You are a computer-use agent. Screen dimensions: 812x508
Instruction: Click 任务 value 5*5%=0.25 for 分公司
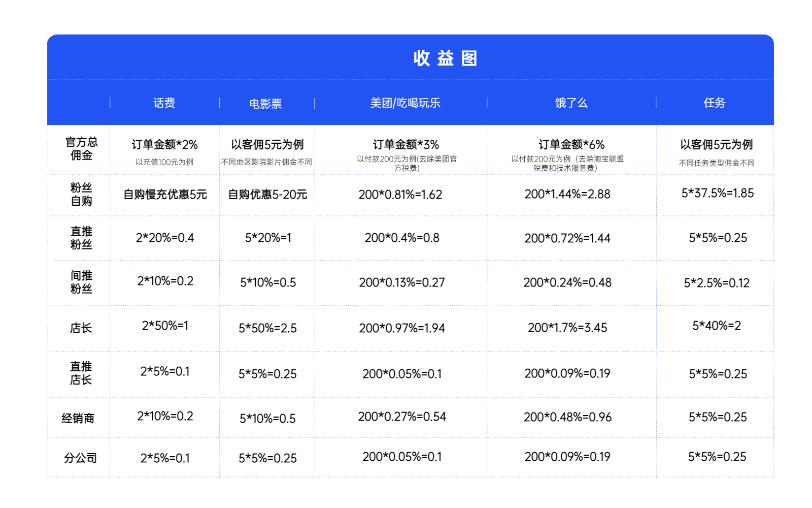[x=717, y=457]
